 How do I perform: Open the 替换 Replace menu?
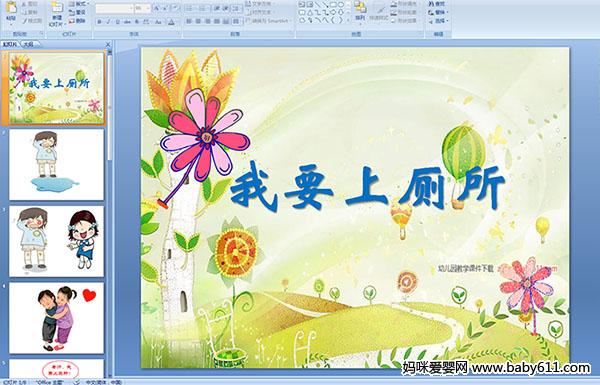[x=438, y=12]
